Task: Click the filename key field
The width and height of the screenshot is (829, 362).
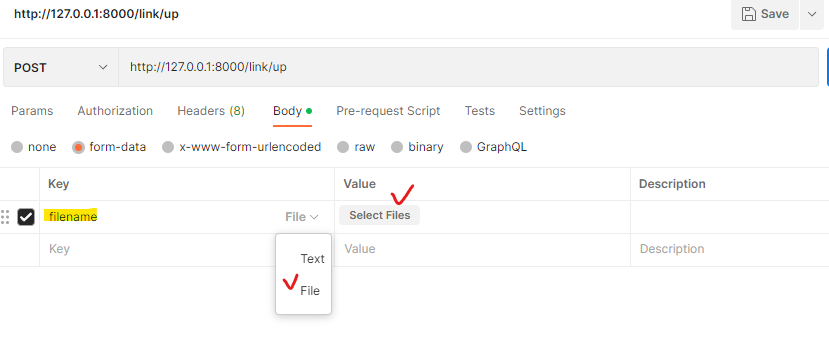Action: pyautogui.click(x=73, y=217)
